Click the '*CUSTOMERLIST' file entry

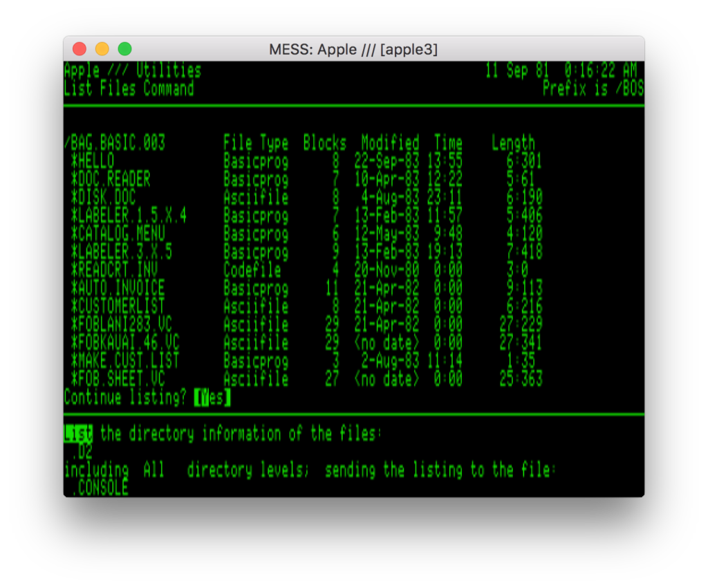point(118,306)
